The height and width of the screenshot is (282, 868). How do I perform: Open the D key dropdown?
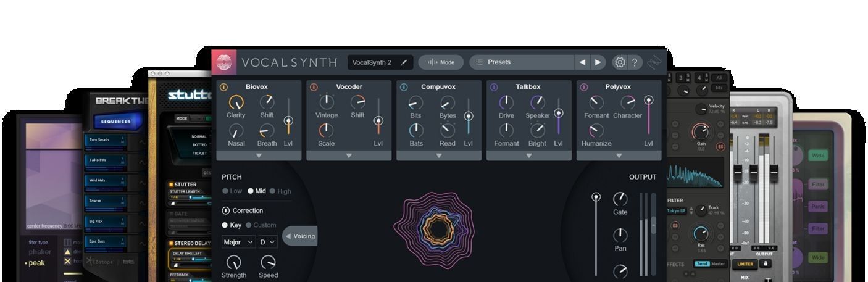pyautogui.click(x=267, y=243)
